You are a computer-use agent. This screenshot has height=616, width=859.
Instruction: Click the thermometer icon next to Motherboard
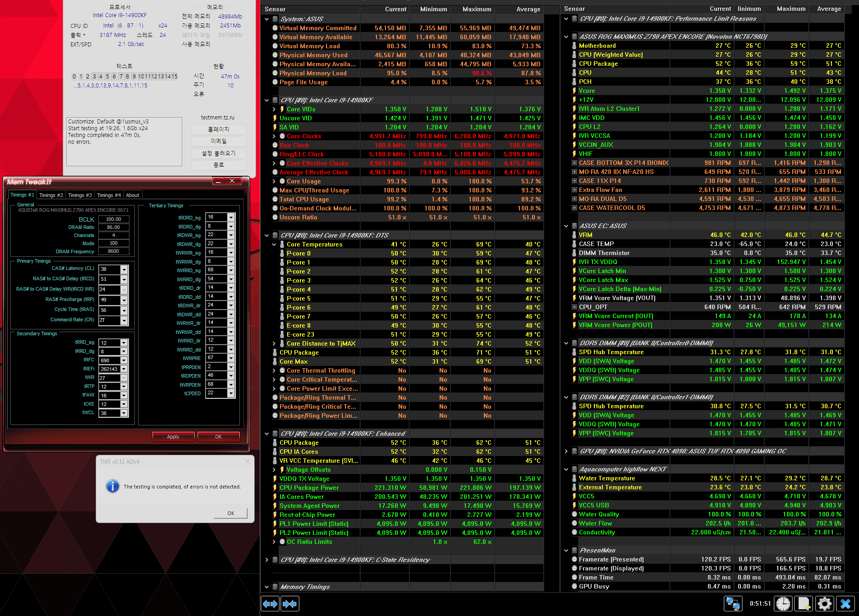click(x=574, y=46)
